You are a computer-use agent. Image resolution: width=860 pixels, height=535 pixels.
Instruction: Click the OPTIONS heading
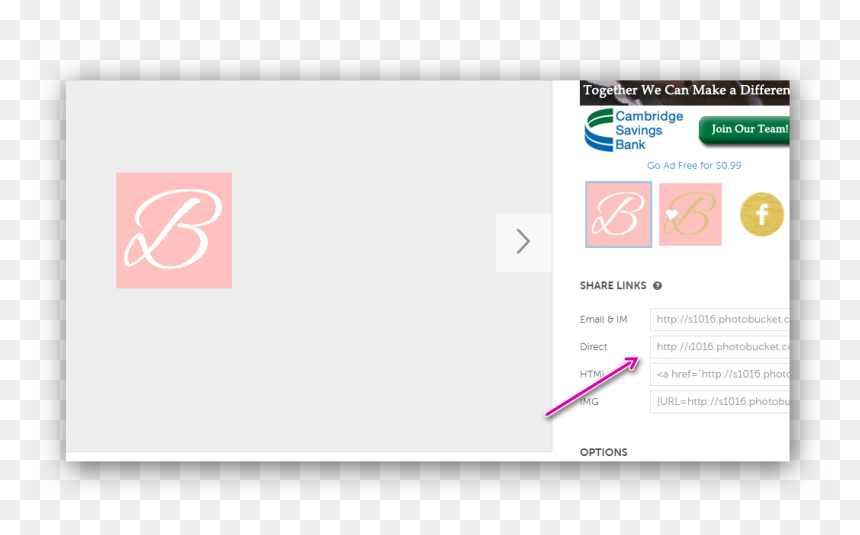(603, 452)
